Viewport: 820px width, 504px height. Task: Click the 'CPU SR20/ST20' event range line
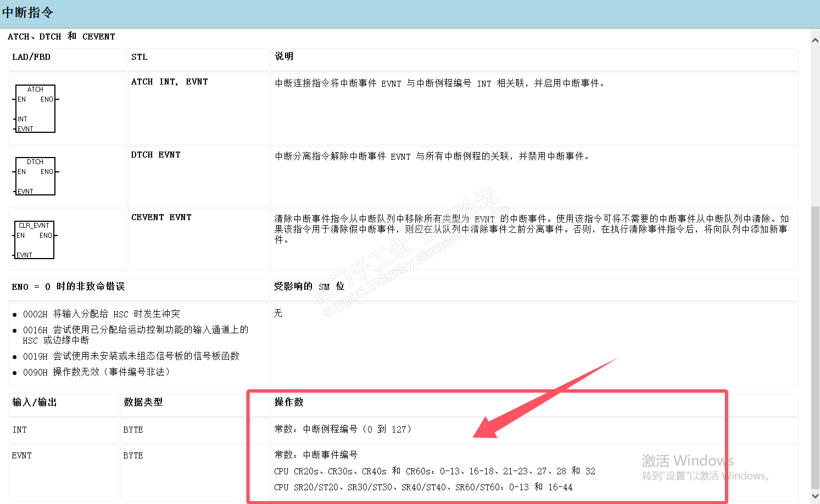[x=423, y=487]
